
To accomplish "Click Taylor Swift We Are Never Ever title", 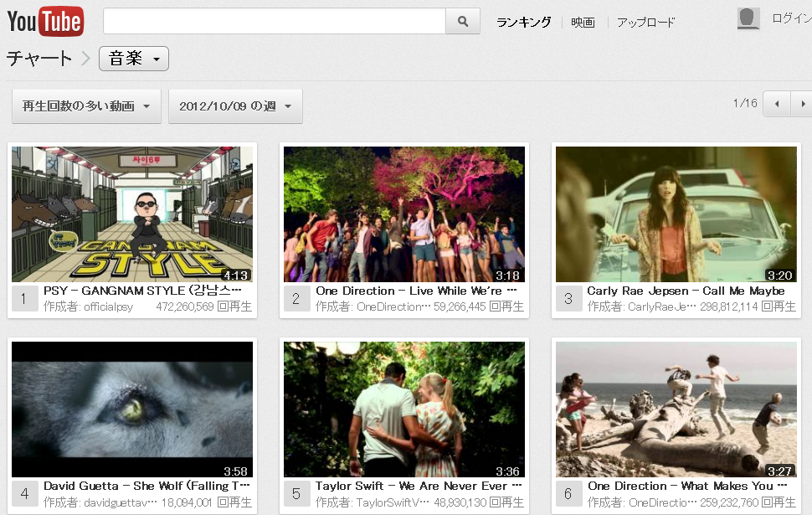I will (x=419, y=486).
